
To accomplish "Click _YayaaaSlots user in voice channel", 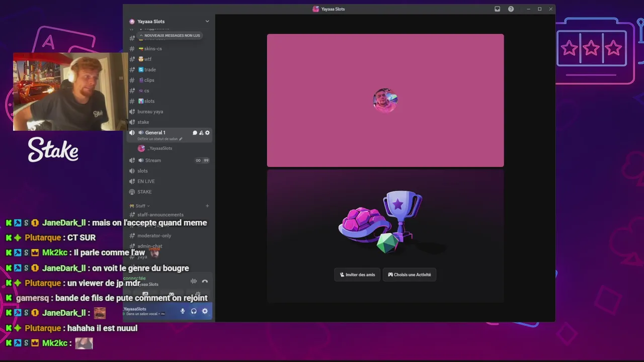I will [x=159, y=148].
